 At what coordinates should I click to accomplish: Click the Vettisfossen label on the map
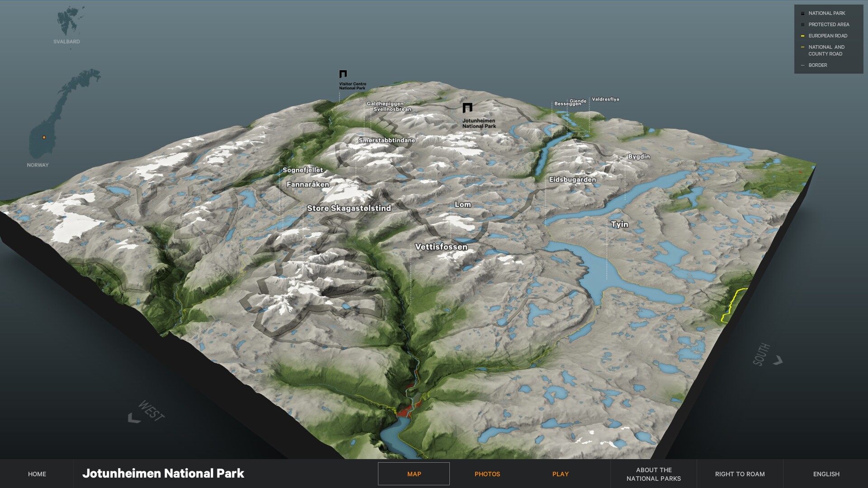[442, 247]
